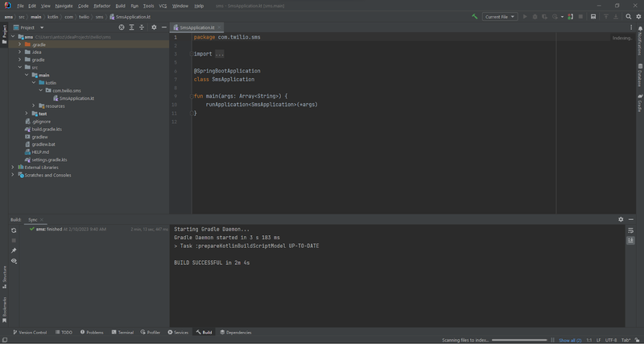644x344 pixels.
Task: Open the Current File run configuration dropdown
Action: pyautogui.click(x=499, y=16)
